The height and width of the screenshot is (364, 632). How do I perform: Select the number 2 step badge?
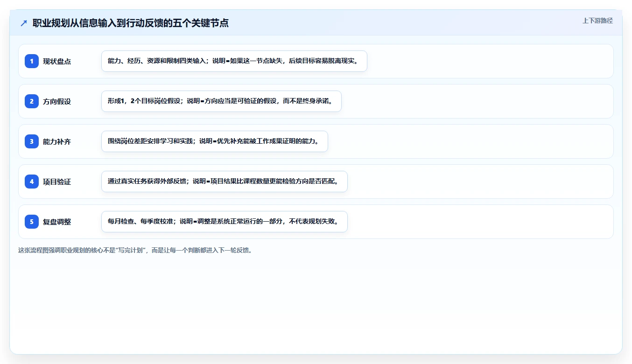32,101
